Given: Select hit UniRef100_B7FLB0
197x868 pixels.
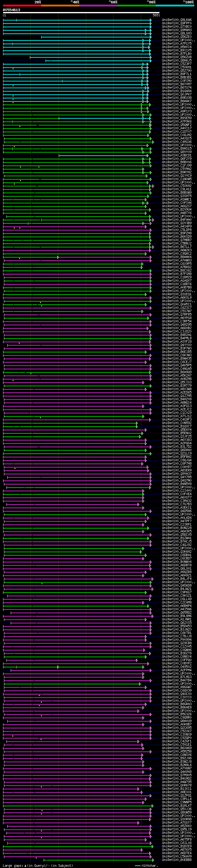Looking at the screenshot, I should pos(177,54).
